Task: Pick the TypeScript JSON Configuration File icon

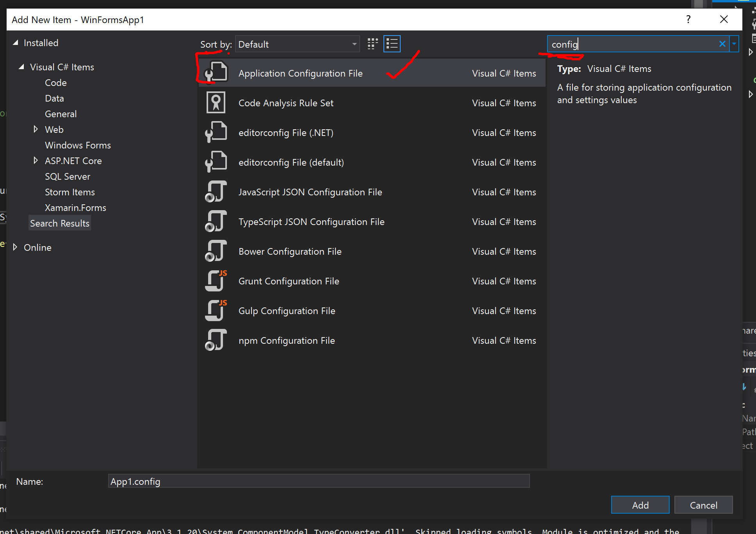Action: pyautogui.click(x=216, y=221)
